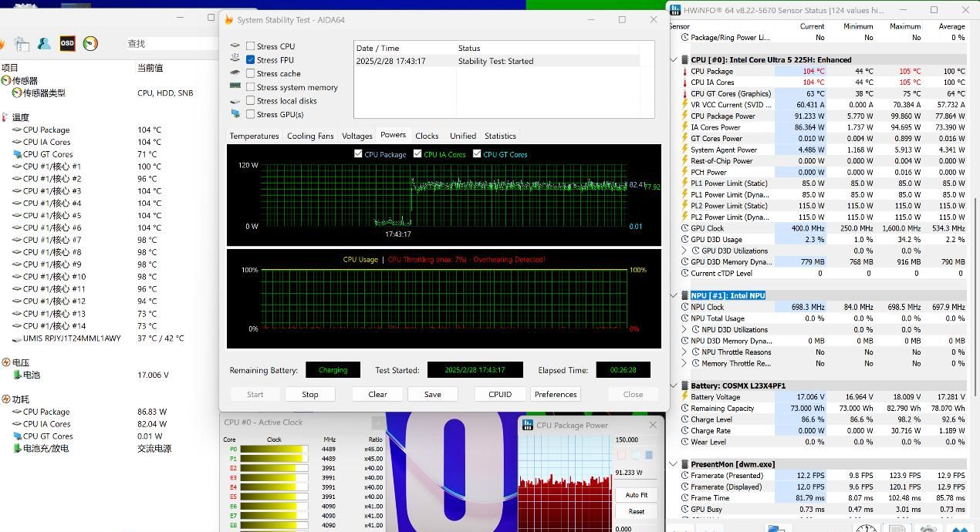980x532 pixels.
Task: Uncheck the Stress FPU checkbox
Action: [x=250, y=59]
